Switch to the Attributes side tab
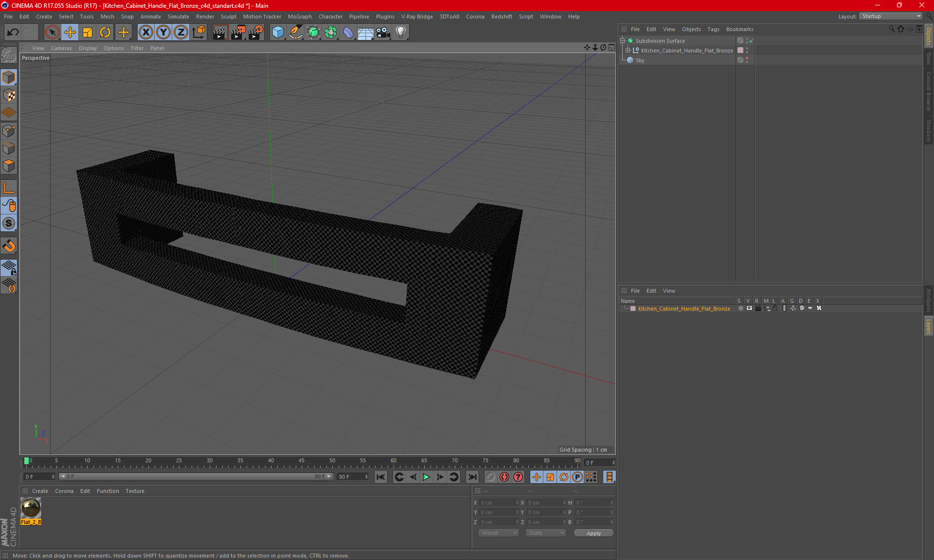Image resolution: width=934 pixels, height=560 pixels. pyautogui.click(x=928, y=300)
